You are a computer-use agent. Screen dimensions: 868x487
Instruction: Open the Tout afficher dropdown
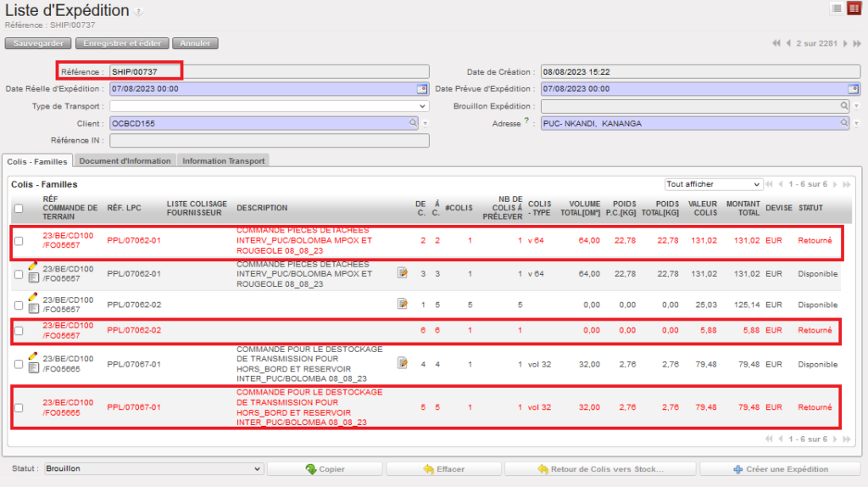click(x=714, y=184)
